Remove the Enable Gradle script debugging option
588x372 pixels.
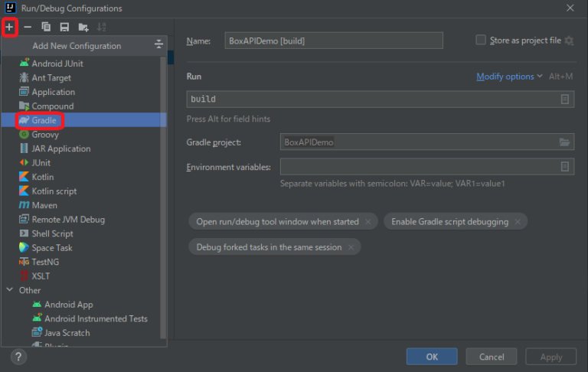point(518,222)
